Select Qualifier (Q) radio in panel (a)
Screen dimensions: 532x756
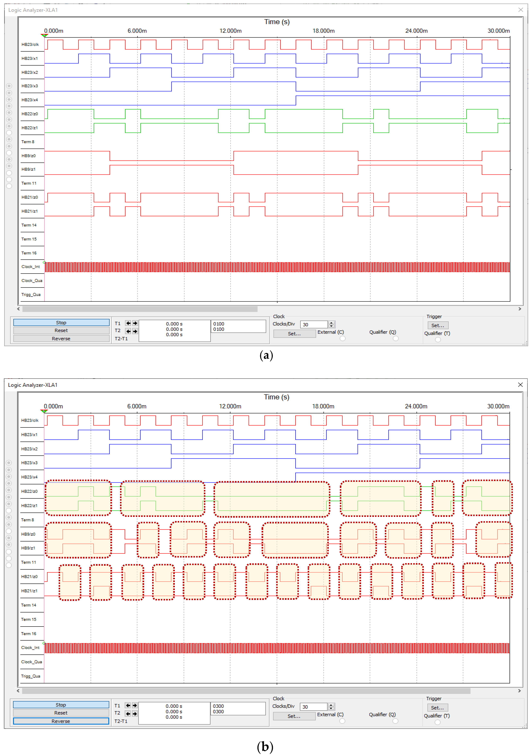point(396,338)
